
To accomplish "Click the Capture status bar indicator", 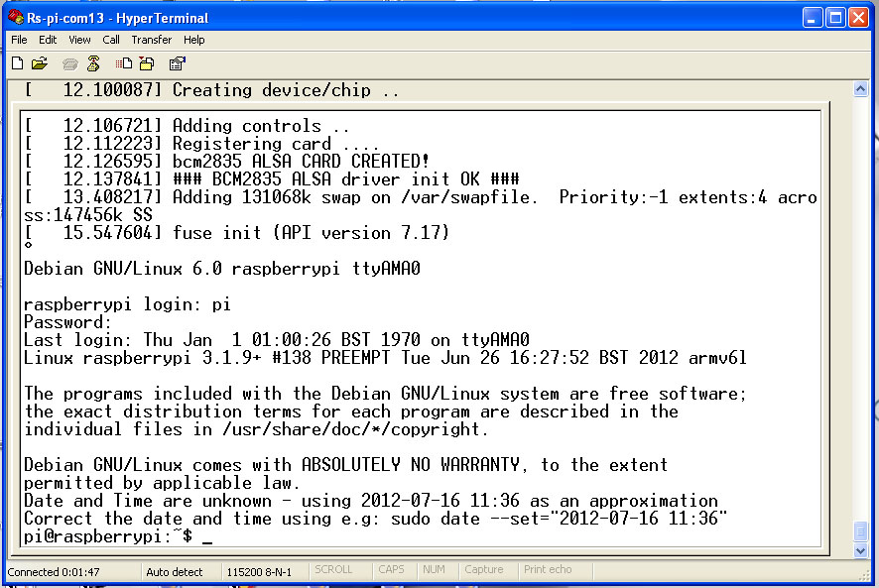I will tap(484, 570).
